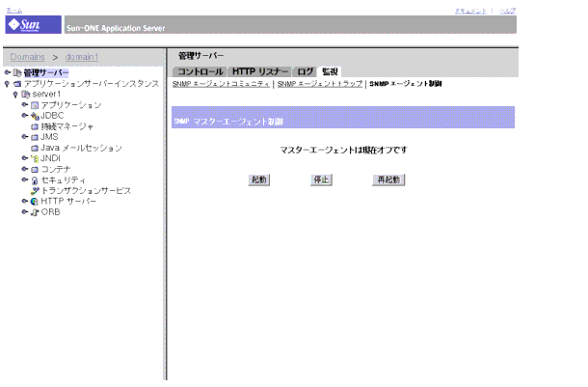Expand the JDBC tree node

click(25, 115)
